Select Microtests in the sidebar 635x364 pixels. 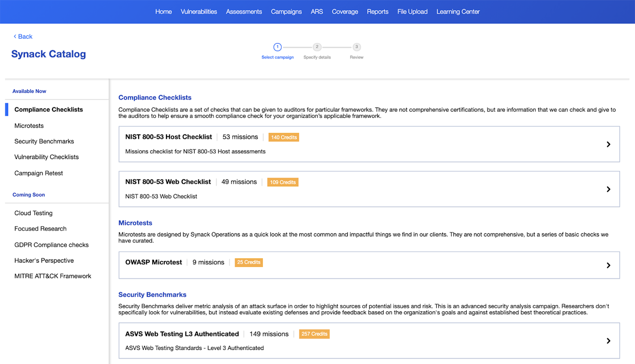click(x=29, y=125)
